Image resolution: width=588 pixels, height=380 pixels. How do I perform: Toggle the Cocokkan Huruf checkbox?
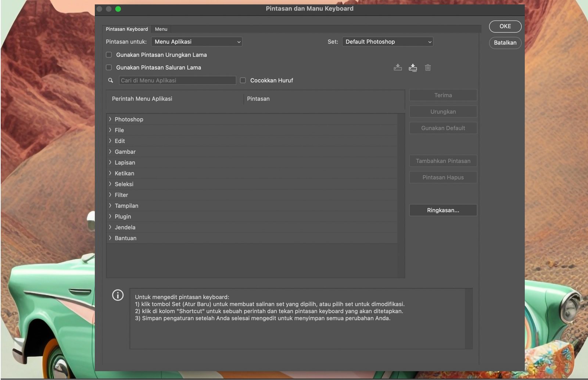[243, 80]
